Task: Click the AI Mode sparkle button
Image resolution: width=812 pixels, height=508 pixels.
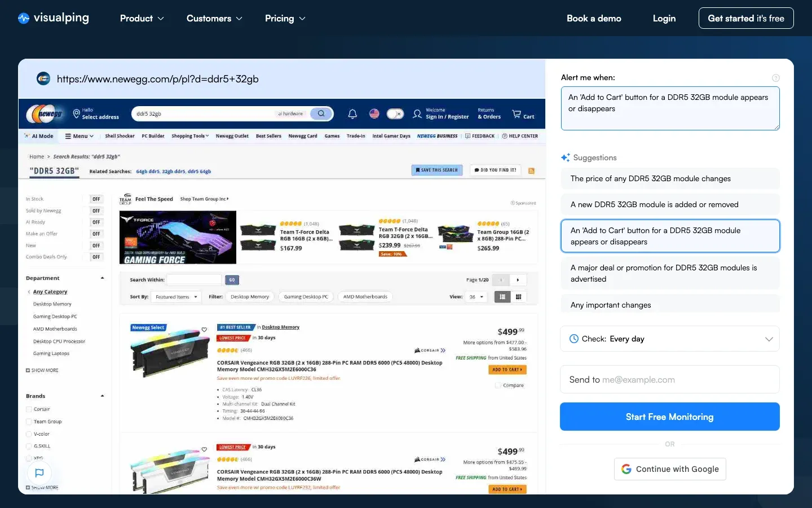Action: tap(39, 136)
